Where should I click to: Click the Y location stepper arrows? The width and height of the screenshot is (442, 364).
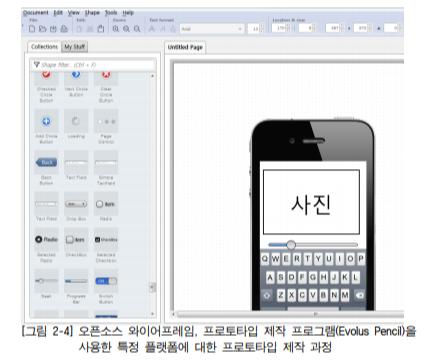[x=314, y=28]
